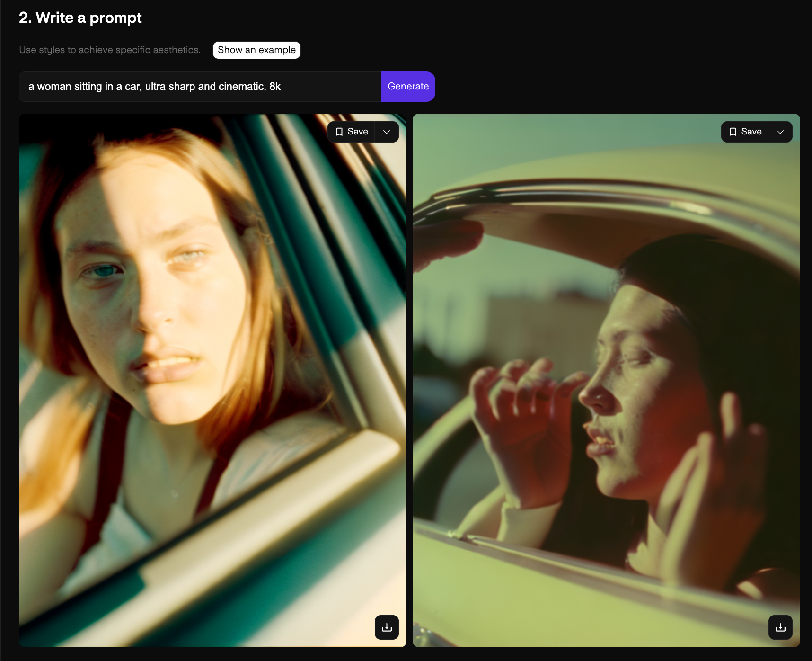Click 'Use styles to achieve specific aesthetics' text
812x661 pixels.
click(x=110, y=50)
